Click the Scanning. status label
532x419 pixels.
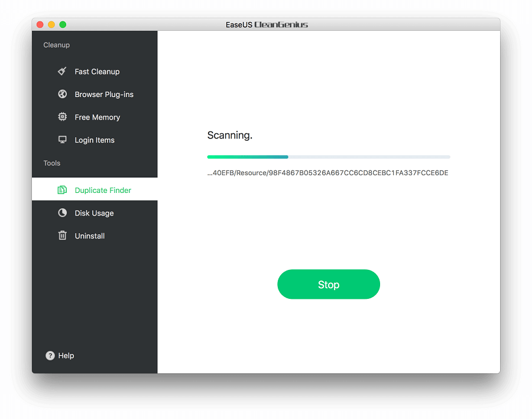[230, 136]
